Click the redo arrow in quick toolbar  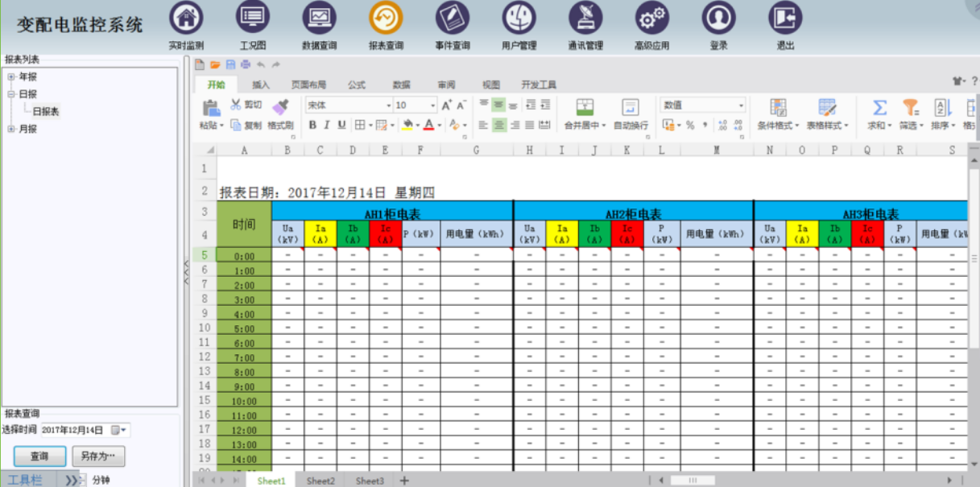[276, 64]
